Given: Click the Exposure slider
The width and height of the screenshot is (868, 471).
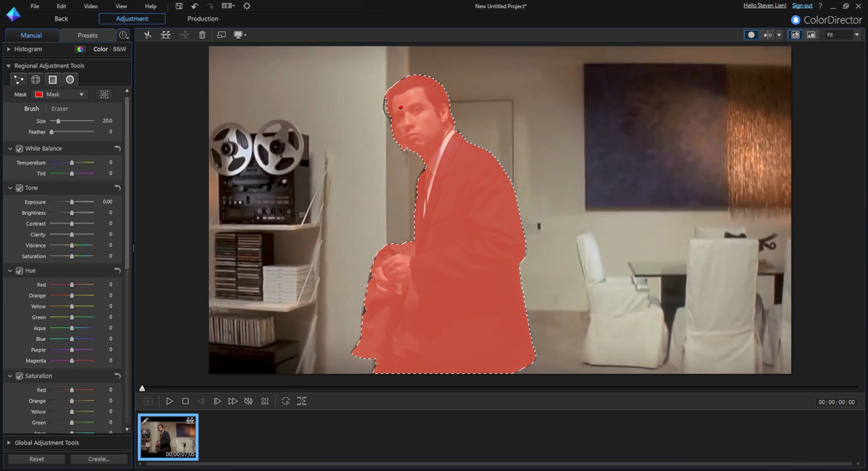Looking at the screenshot, I should tap(72, 202).
